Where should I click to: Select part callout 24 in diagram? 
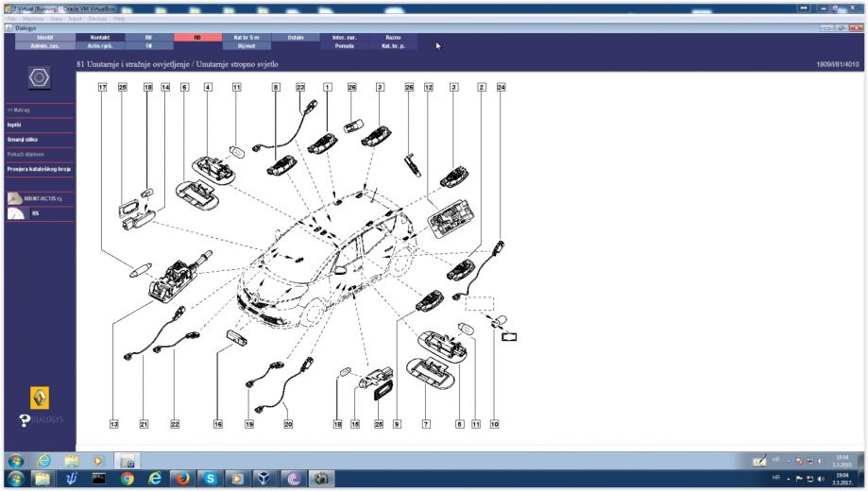tap(501, 88)
